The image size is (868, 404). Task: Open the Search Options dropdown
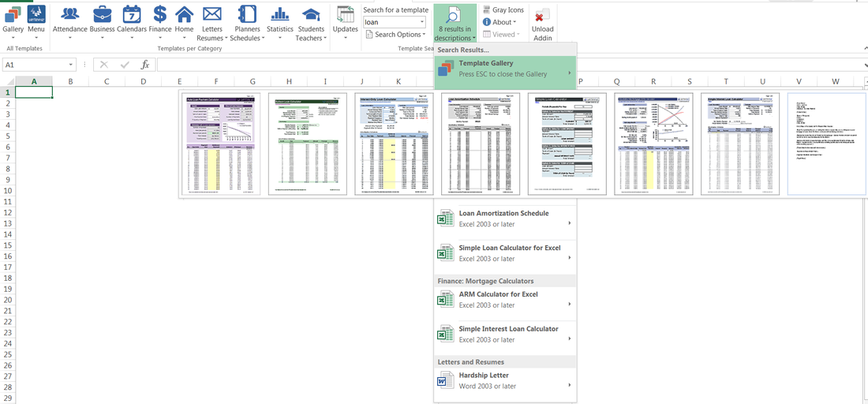point(396,34)
